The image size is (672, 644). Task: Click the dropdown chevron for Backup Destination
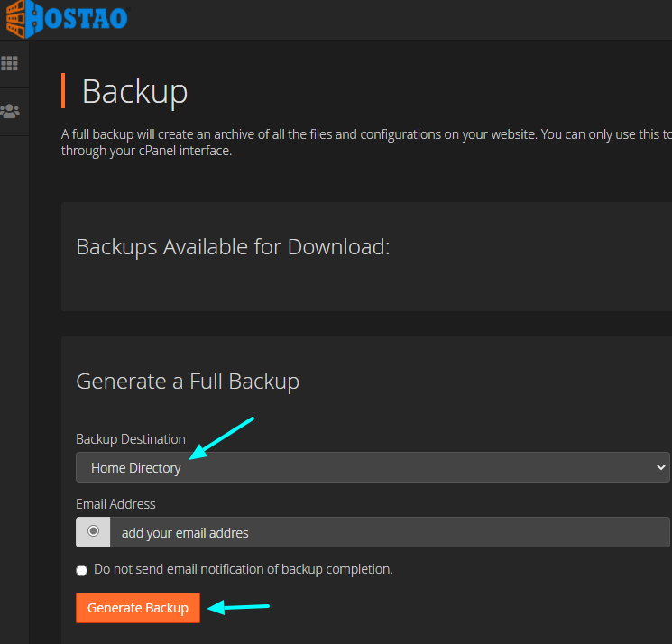[660, 467]
